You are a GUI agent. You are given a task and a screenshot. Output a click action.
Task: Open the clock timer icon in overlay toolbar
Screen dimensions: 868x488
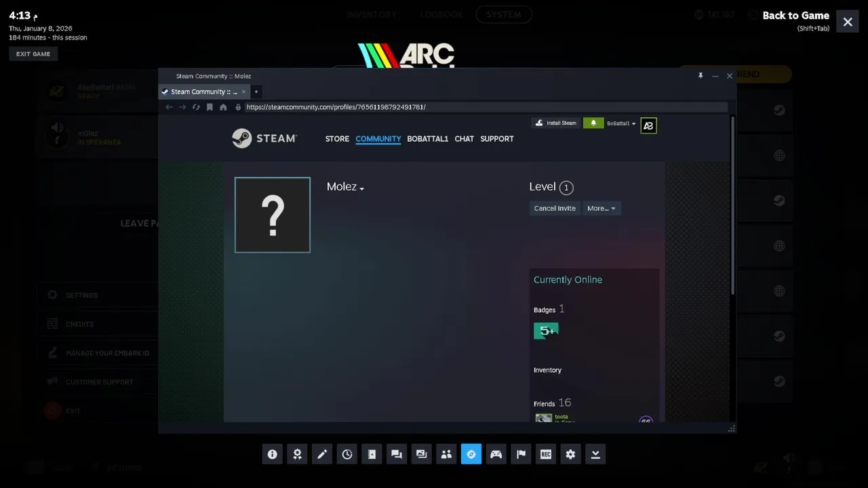tap(347, 454)
